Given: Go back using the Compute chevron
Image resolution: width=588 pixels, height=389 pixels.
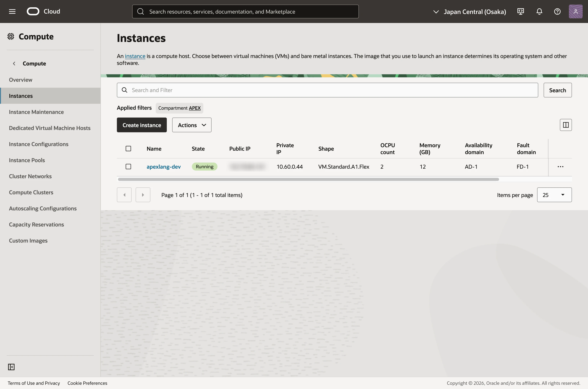Looking at the screenshot, I should [14, 64].
